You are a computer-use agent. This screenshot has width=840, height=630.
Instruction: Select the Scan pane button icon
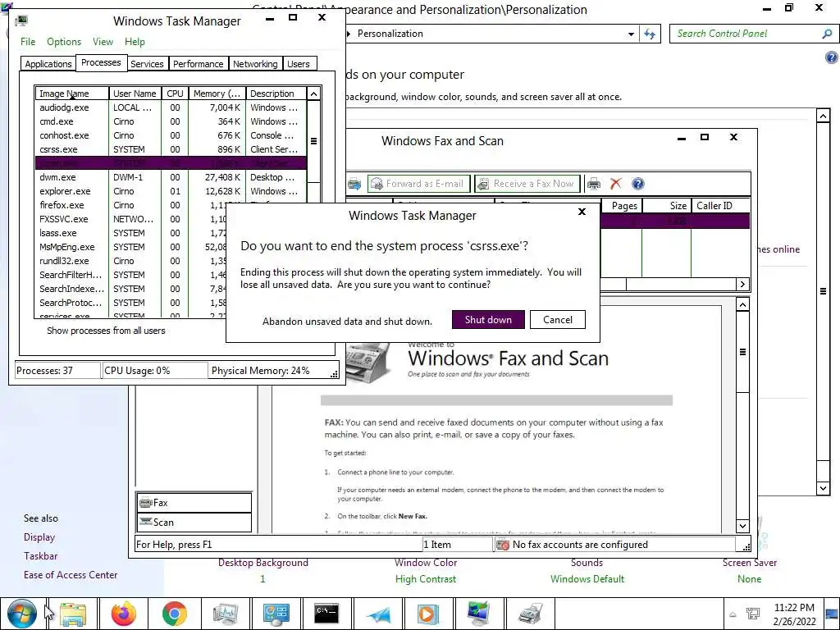tap(146, 522)
